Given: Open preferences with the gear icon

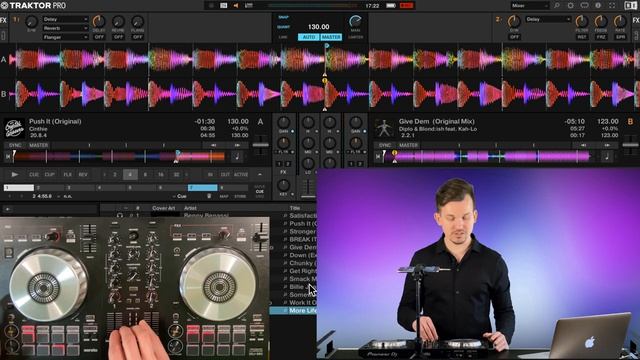Looking at the screenshot, I should click(571, 5).
